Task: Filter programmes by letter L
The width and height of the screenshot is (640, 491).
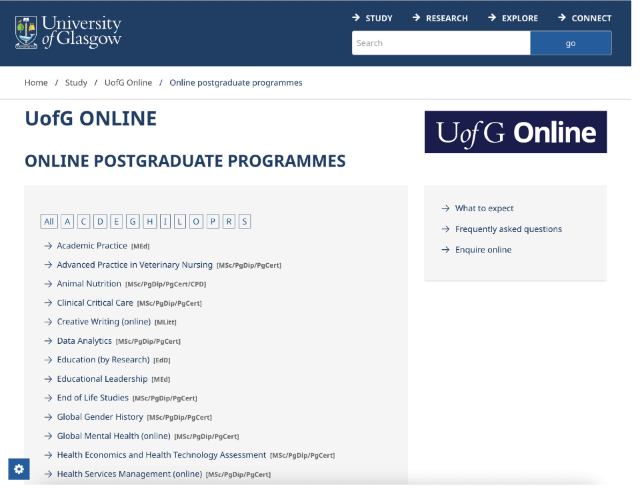Action: click(180, 222)
